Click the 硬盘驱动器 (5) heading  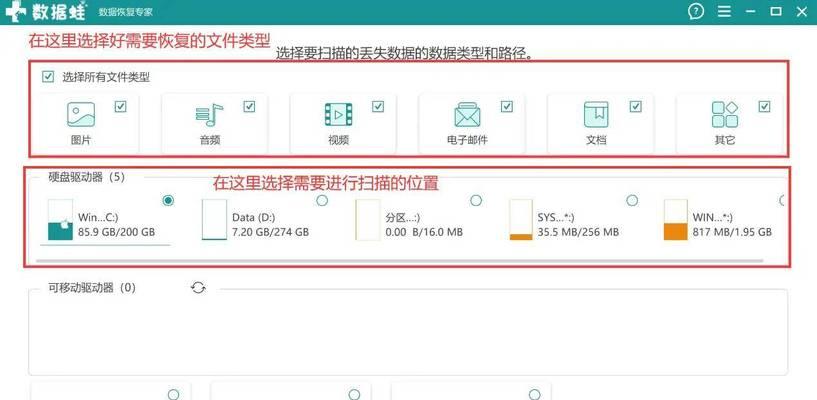pyautogui.click(x=86, y=177)
